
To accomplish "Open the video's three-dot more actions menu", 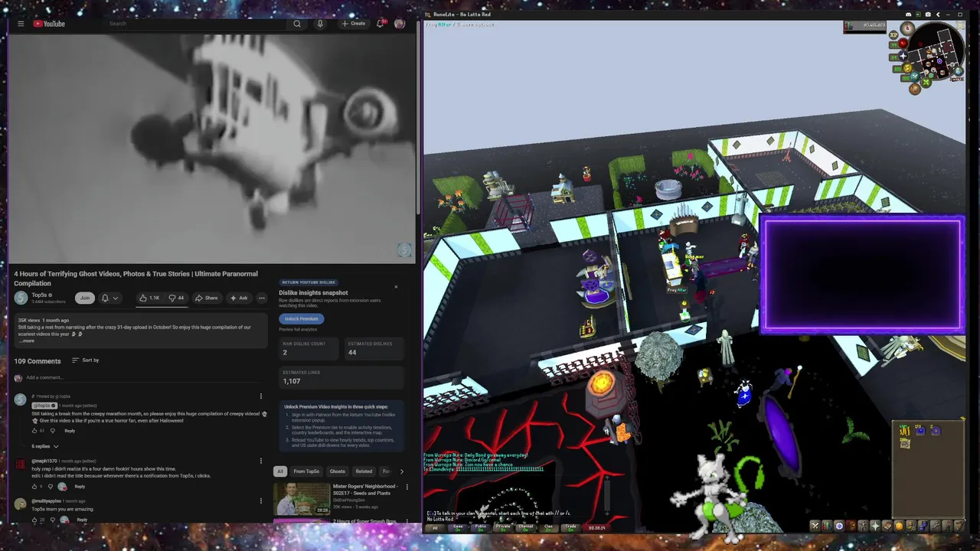I will [262, 298].
